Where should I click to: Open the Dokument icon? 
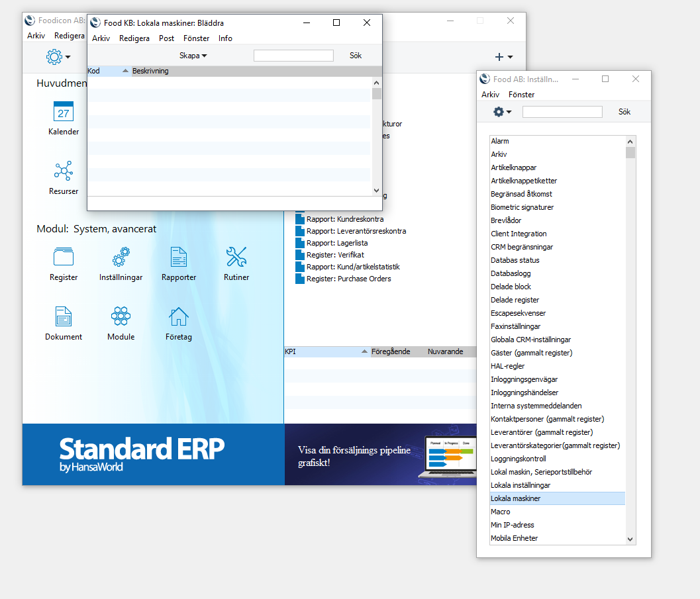point(64,316)
